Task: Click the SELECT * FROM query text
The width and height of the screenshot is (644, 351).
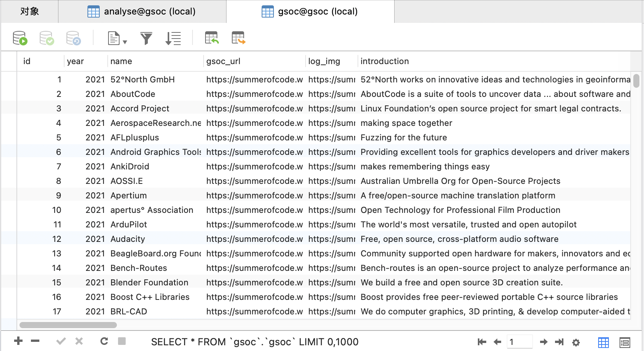Action: [x=255, y=342]
